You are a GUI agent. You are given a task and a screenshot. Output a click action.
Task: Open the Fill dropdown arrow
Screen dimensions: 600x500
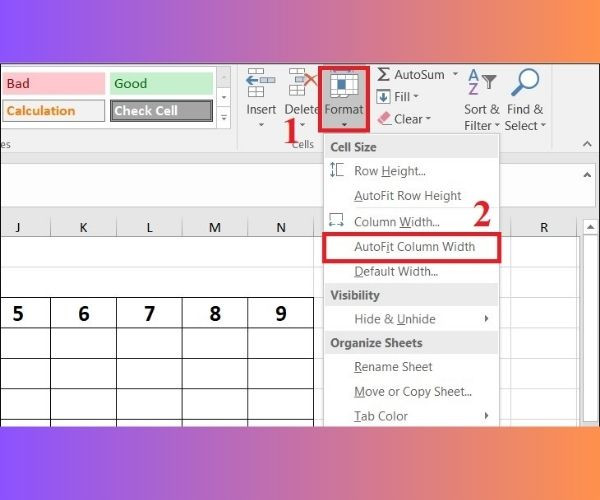[416, 96]
